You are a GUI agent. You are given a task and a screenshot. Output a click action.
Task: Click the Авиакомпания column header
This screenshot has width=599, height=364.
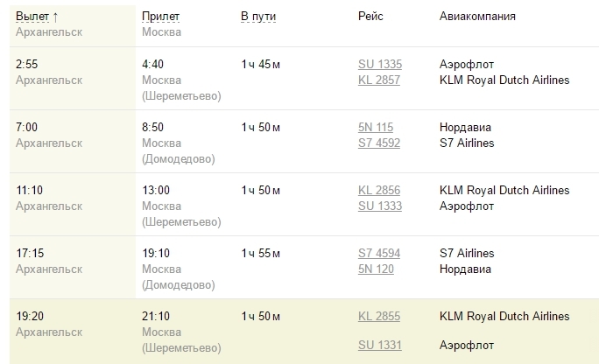pos(477,17)
